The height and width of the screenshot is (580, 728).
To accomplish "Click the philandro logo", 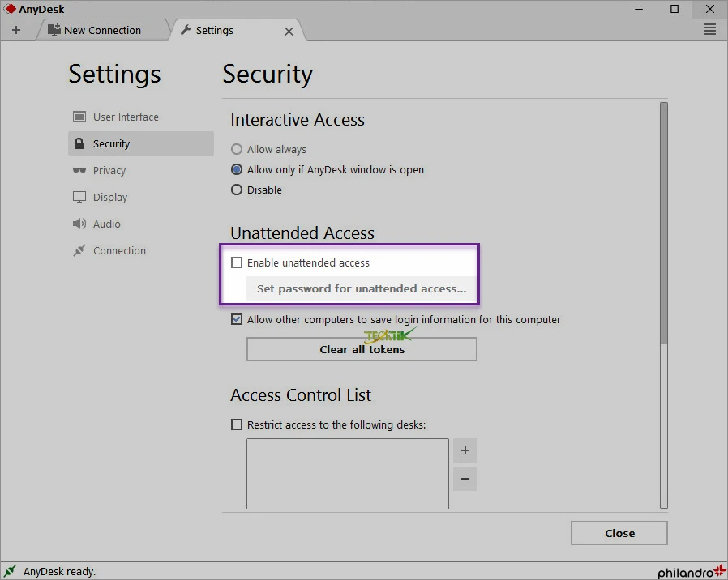I will point(692,572).
